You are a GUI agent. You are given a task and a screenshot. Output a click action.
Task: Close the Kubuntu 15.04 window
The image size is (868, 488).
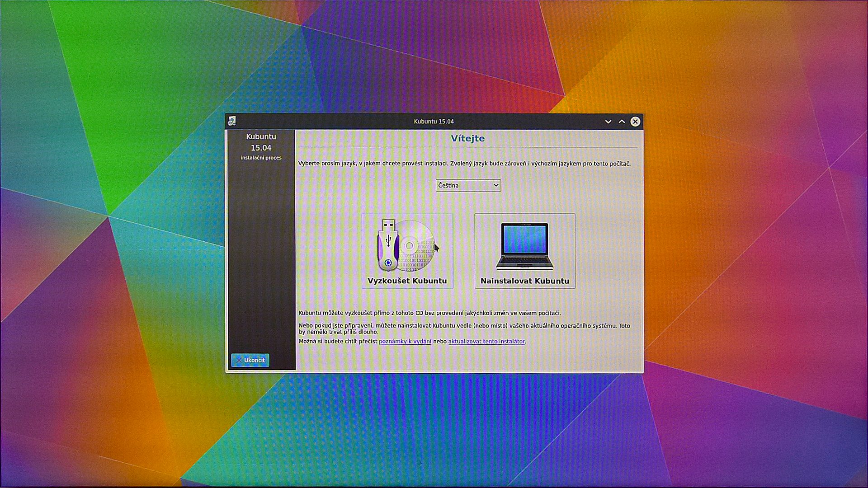(635, 122)
